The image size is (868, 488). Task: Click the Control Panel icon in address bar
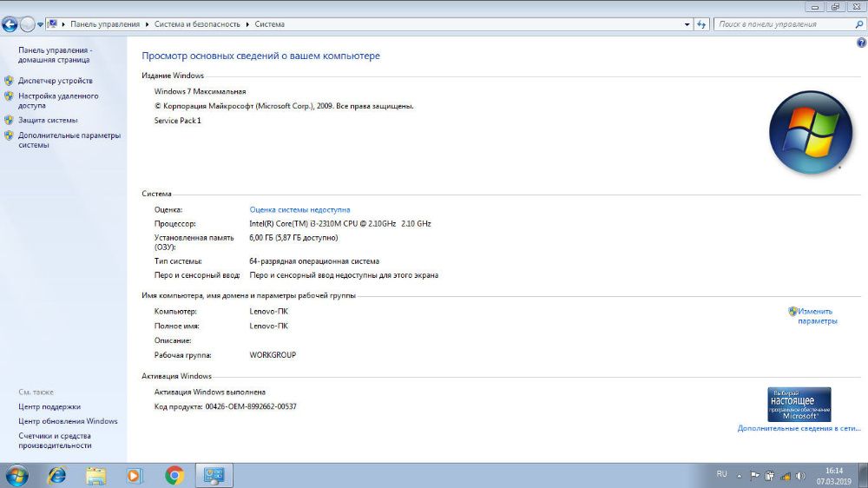pos(52,23)
